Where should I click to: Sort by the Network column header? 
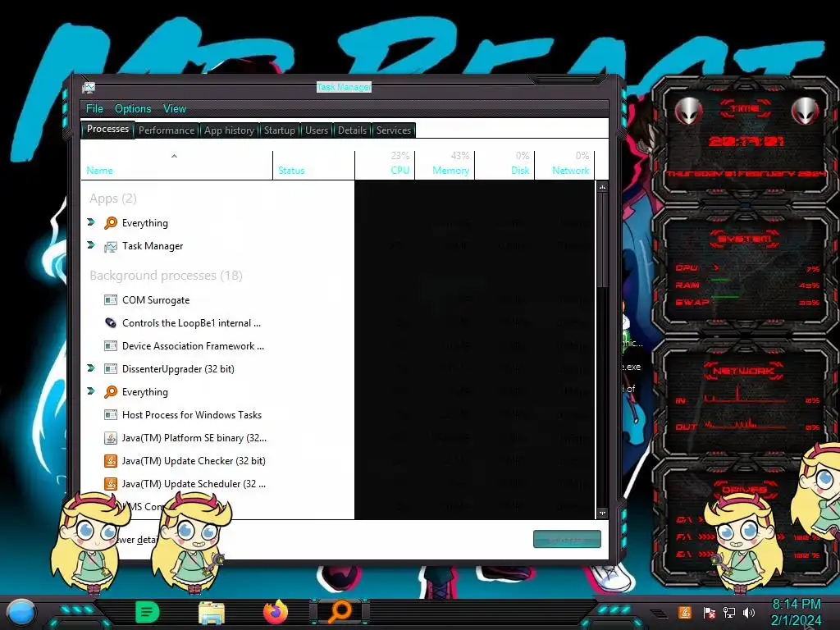(x=564, y=165)
